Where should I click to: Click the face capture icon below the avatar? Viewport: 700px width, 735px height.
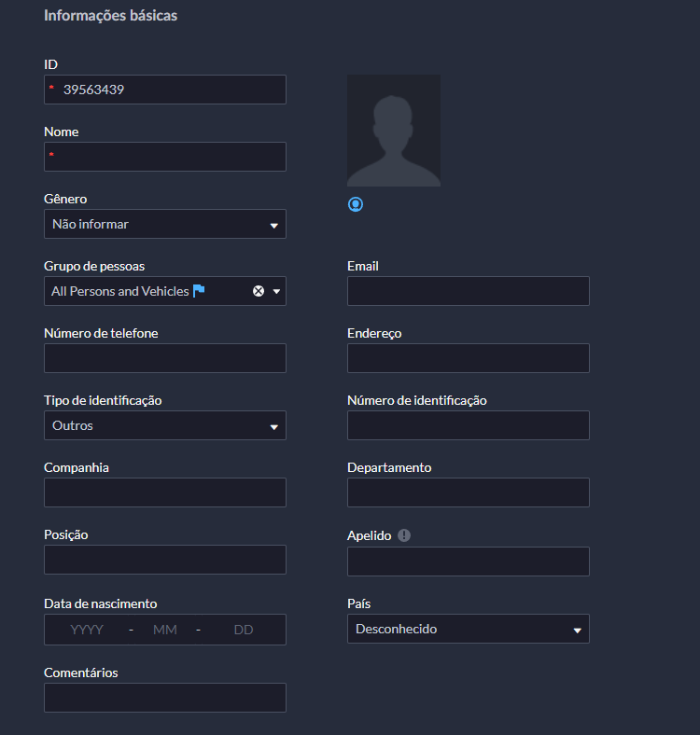[355, 204]
